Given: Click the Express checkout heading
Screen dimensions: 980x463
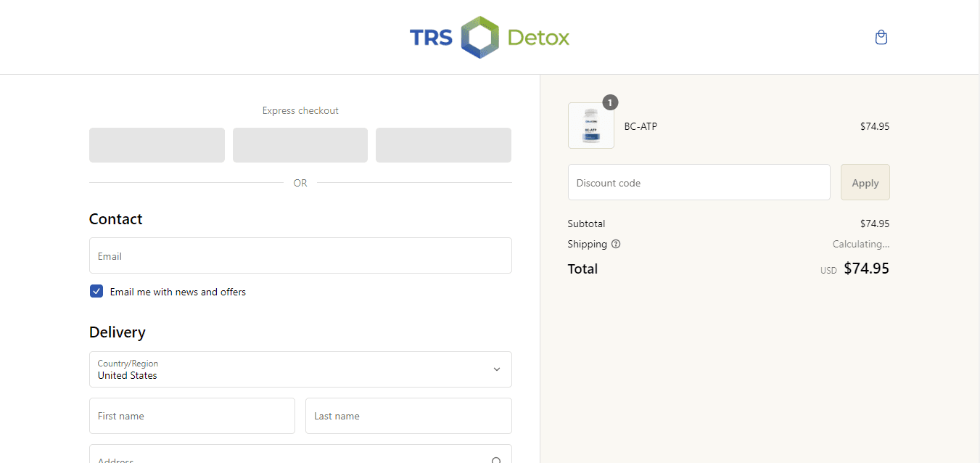Looking at the screenshot, I should point(300,110).
